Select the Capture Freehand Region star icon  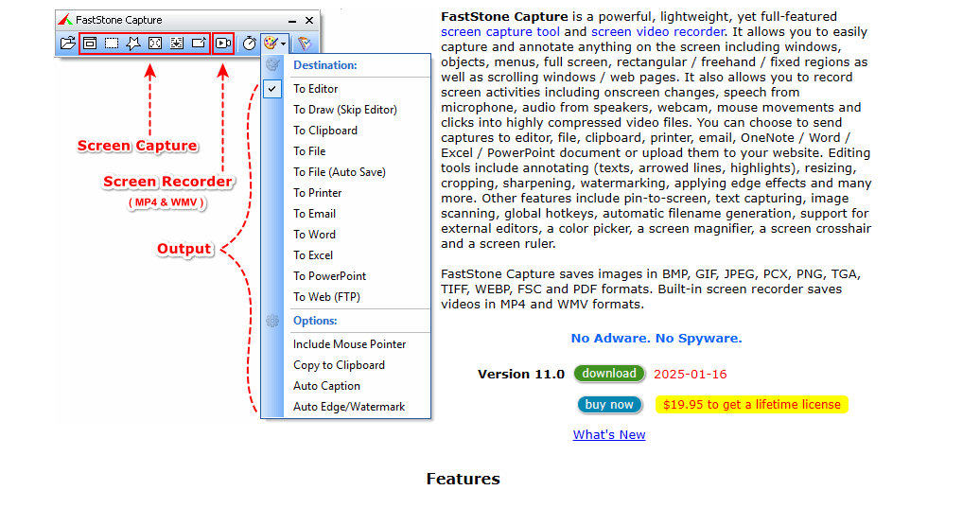pos(133,44)
